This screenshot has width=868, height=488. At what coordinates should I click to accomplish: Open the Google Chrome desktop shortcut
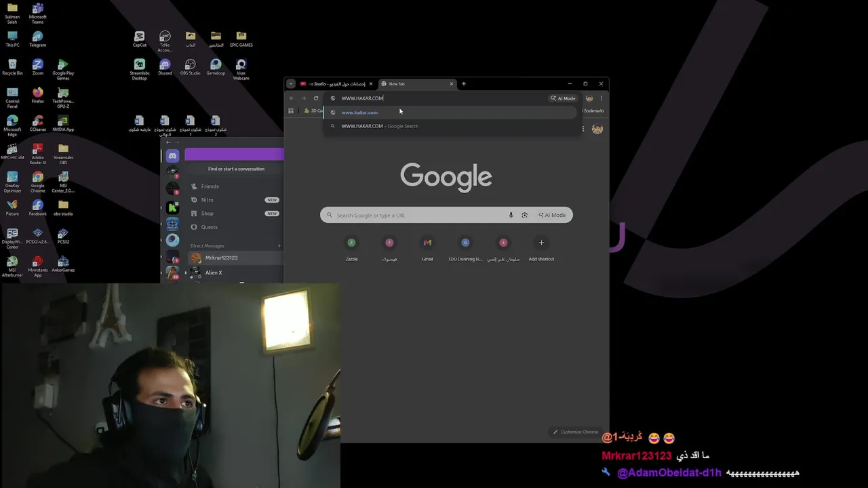tap(37, 182)
